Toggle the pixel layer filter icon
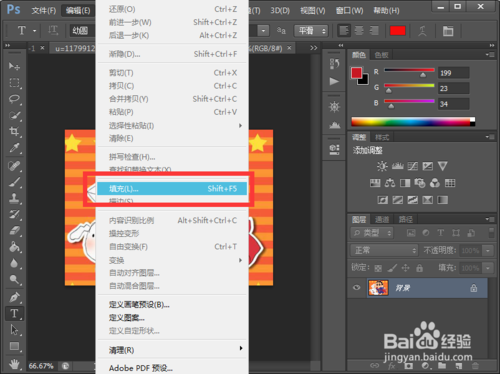This screenshot has height=374, width=500. coord(411,233)
